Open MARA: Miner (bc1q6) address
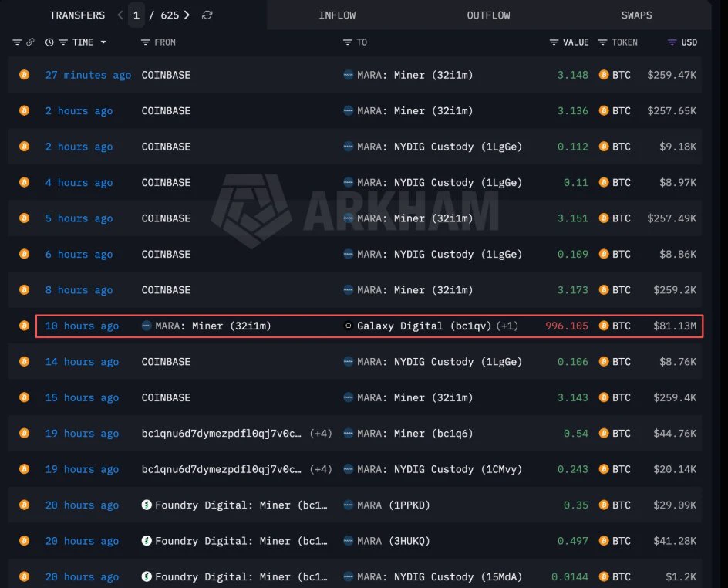This screenshot has height=588, width=728. tap(415, 434)
